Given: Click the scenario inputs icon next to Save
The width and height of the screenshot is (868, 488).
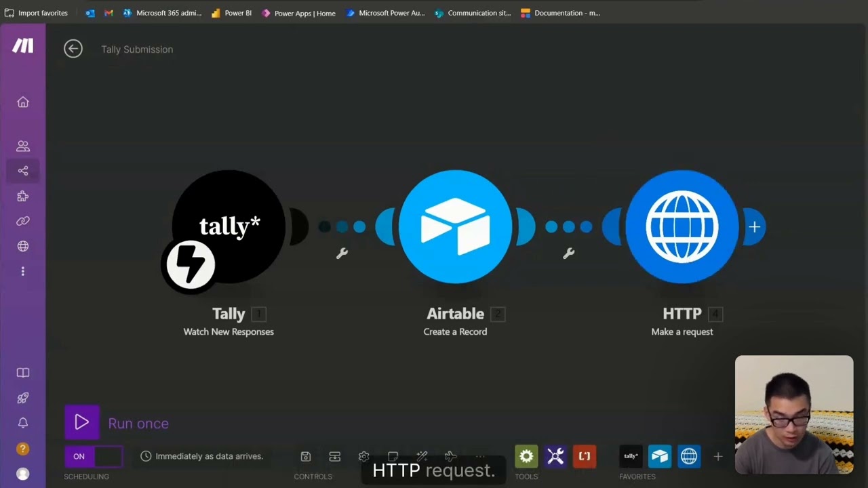Looking at the screenshot, I should pyautogui.click(x=334, y=456).
